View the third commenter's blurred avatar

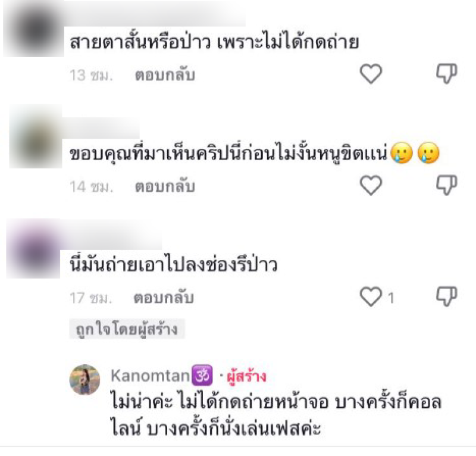[33, 248]
